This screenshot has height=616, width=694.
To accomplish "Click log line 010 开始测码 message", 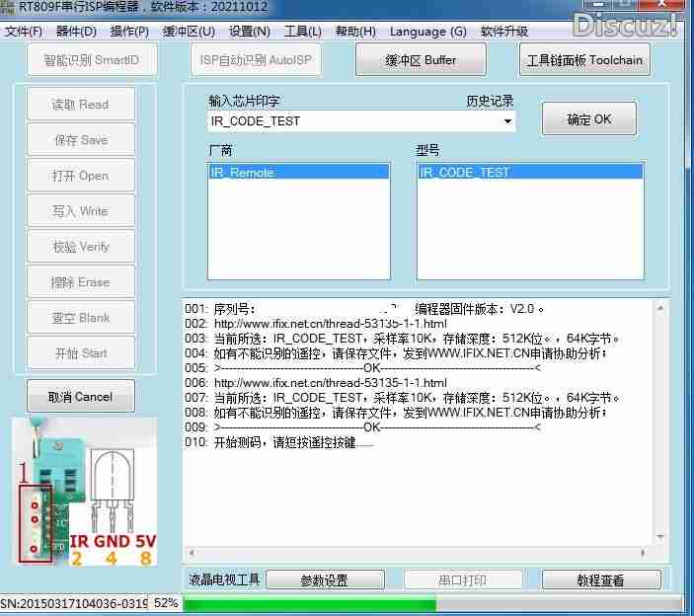I will 279,442.
